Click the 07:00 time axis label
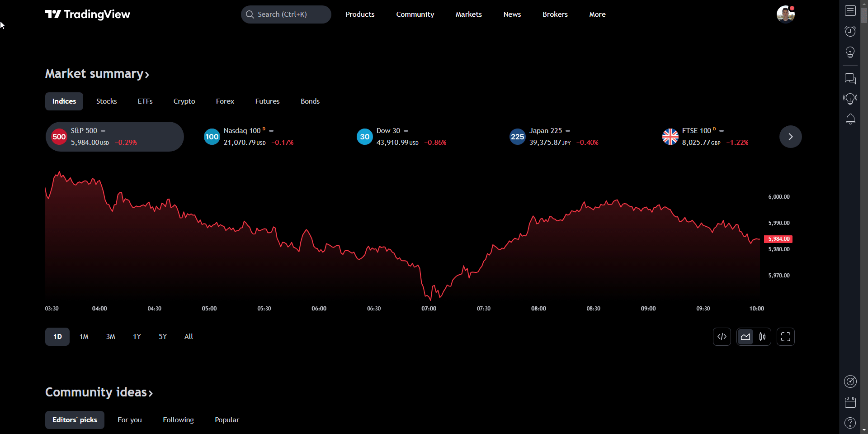 pyautogui.click(x=429, y=309)
